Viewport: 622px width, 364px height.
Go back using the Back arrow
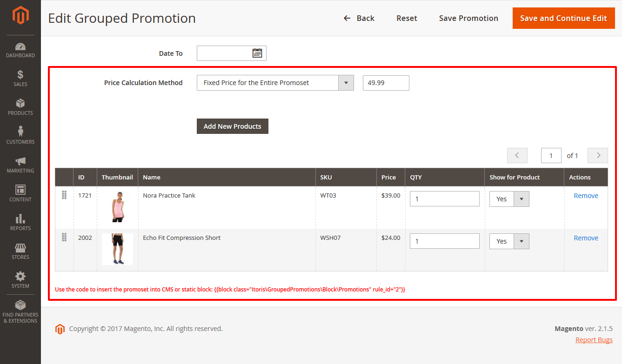(x=359, y=18)
